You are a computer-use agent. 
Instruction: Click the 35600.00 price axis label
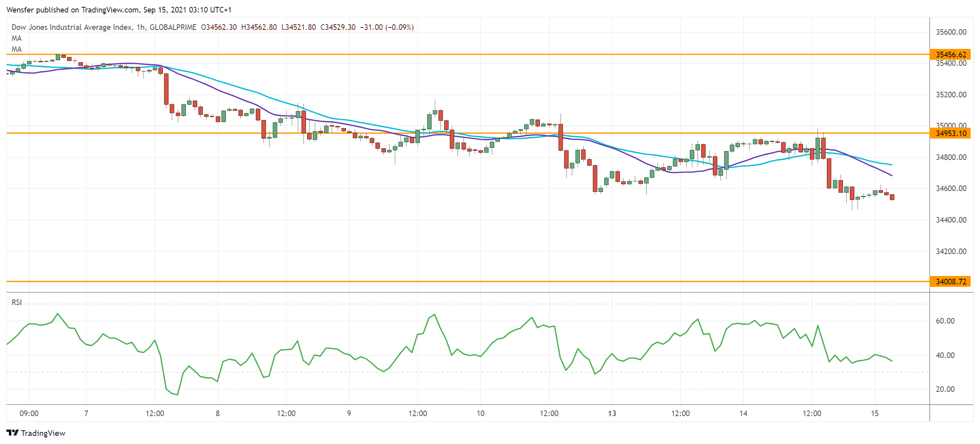coord(951,32)
